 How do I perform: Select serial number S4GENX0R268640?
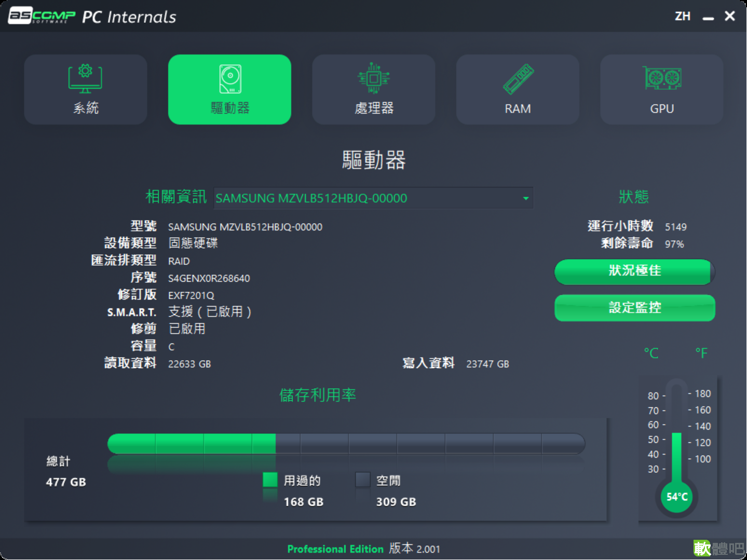(209, 279)
